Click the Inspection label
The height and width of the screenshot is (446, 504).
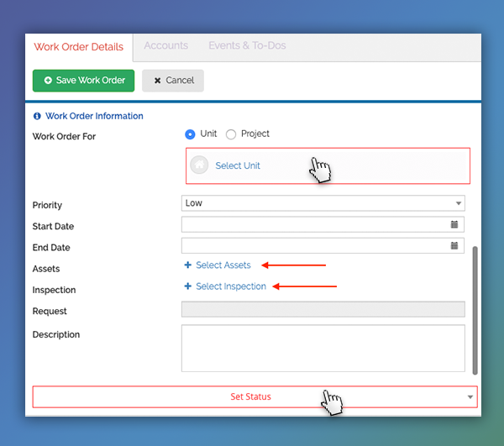click(x=54, y=290)
